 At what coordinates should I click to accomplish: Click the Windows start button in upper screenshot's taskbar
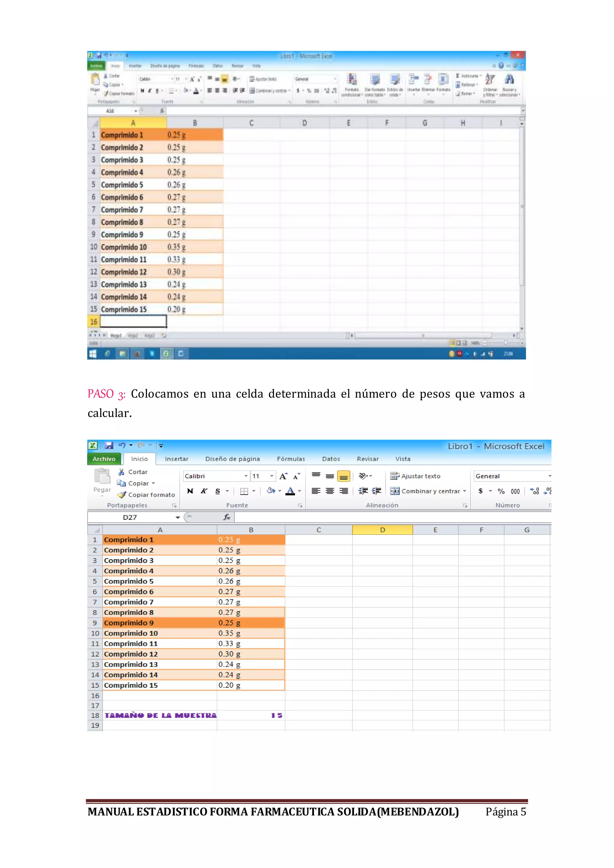coord(93,353)
